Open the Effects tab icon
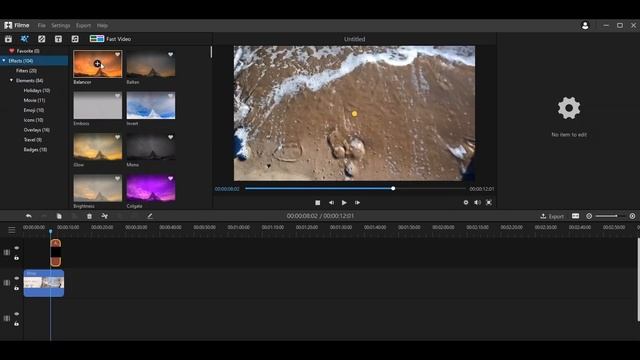 [24, 39]
